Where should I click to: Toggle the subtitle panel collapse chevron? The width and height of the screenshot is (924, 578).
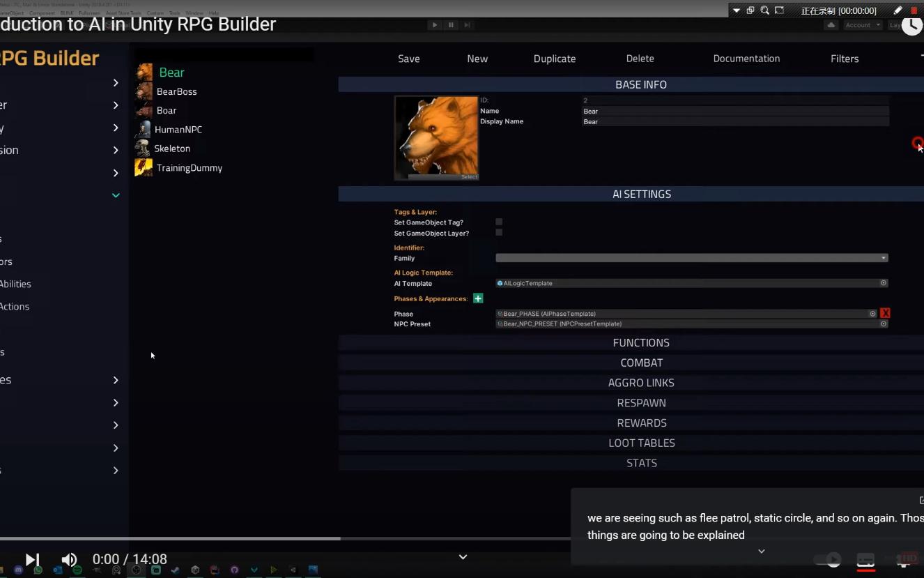coord(761,551)
